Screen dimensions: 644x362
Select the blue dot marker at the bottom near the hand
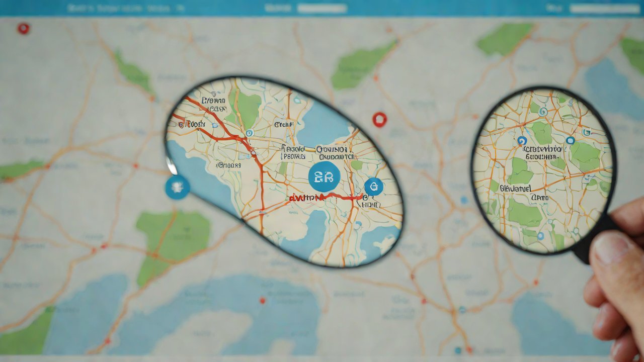pyautogui.click(x=458, y=350)
